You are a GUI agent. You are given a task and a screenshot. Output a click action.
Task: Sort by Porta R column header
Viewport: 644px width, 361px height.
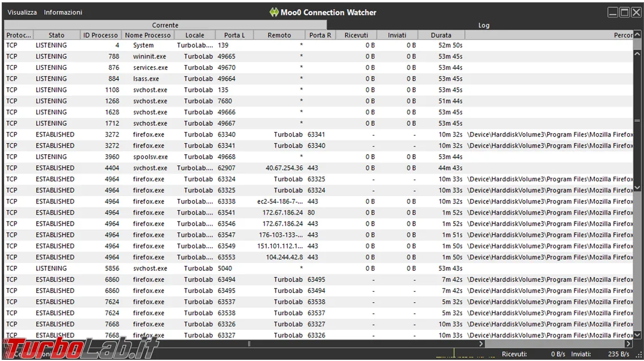coord(321,35)
